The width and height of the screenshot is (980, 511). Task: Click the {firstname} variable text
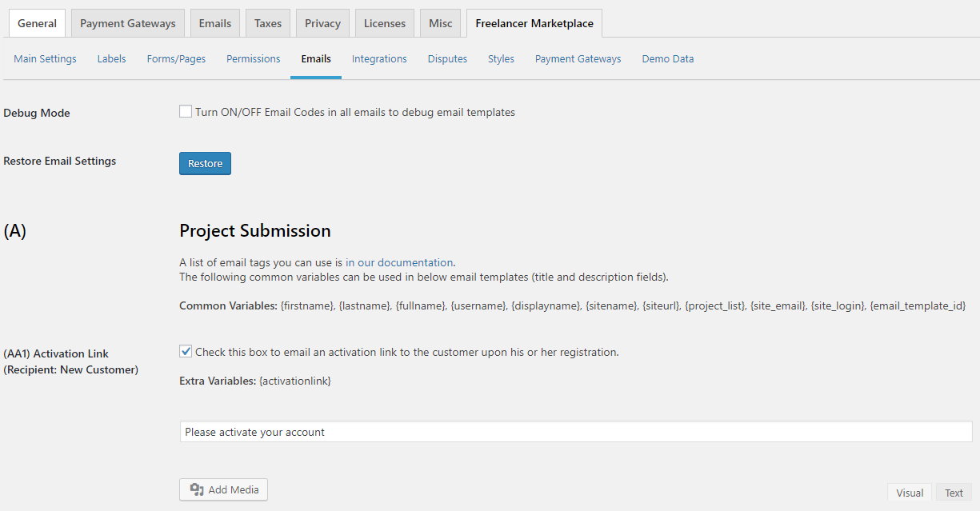coord(308,305)
